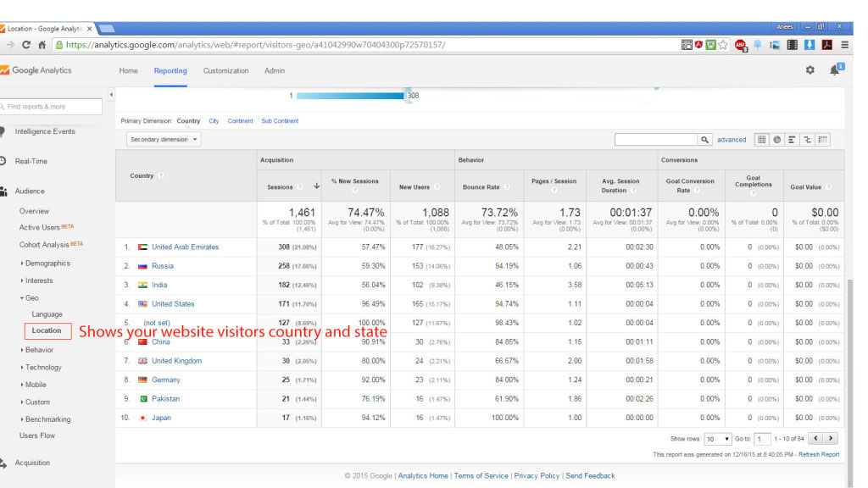Click the Google Analytics logo

click(36, 70)
